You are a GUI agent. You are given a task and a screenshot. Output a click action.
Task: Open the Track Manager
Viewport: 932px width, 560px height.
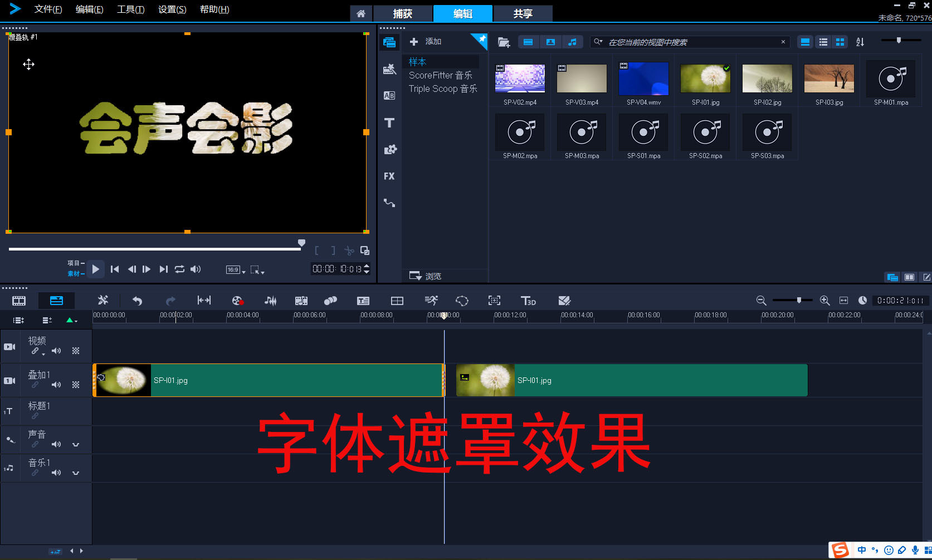click(x=47, y=320)
